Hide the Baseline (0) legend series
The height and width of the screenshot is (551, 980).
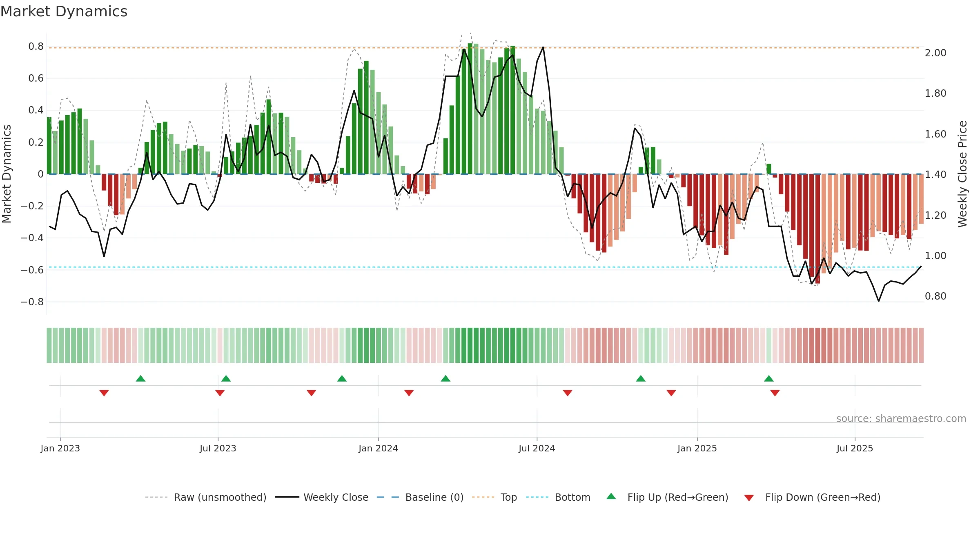[x=420, y=497]
